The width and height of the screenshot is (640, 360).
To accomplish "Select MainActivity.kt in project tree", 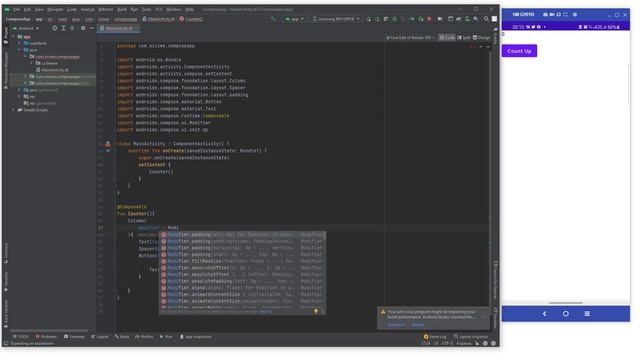I will pos(52,70).
